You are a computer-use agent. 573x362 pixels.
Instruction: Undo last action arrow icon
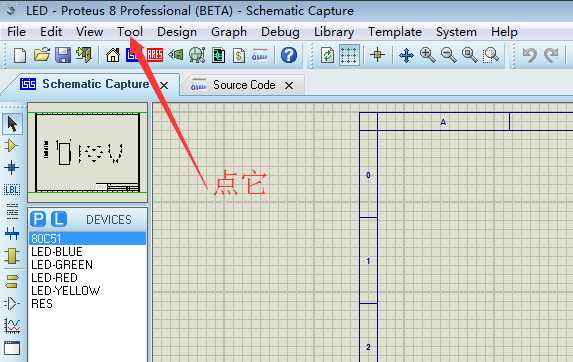coord(530,56)
